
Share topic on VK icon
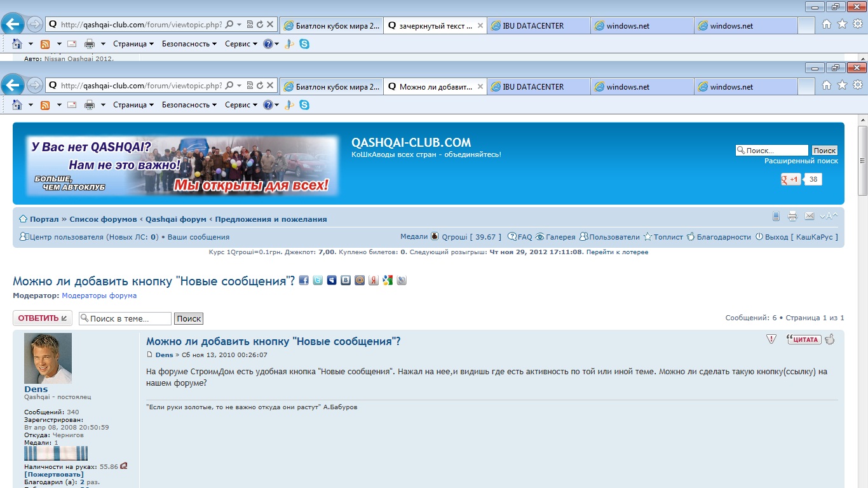click(346, 280)
